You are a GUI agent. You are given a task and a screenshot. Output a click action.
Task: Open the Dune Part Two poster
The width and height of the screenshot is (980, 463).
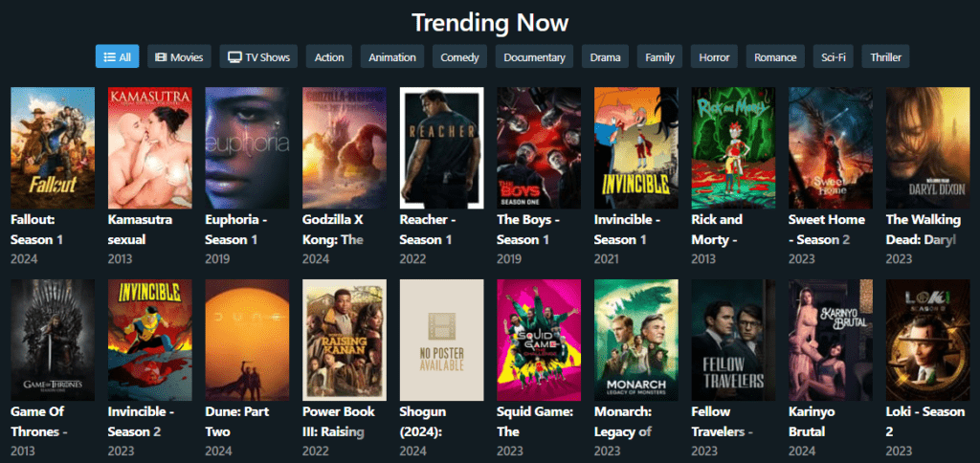247,340
